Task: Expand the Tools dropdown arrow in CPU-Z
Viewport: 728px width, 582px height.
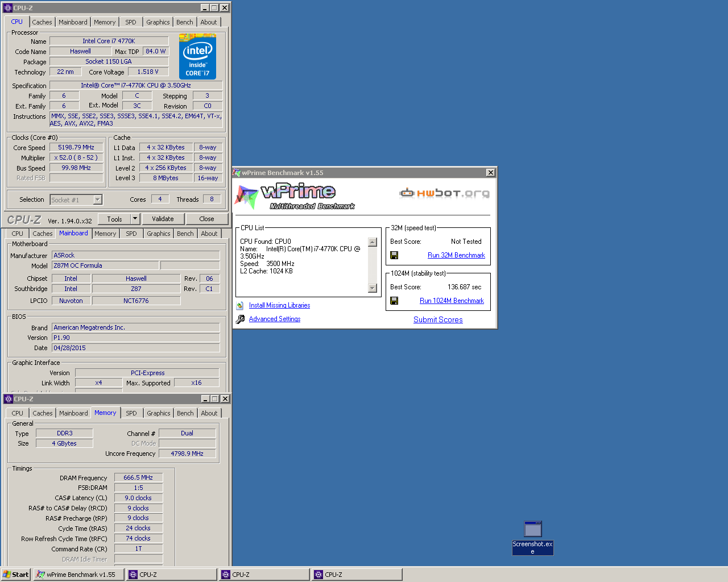Action: pos(135,219)
